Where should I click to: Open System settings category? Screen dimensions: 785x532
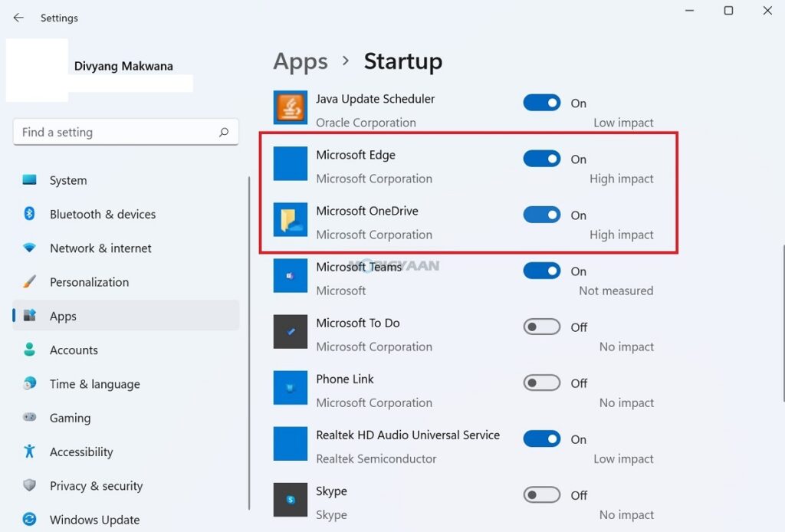coord(126,180)
